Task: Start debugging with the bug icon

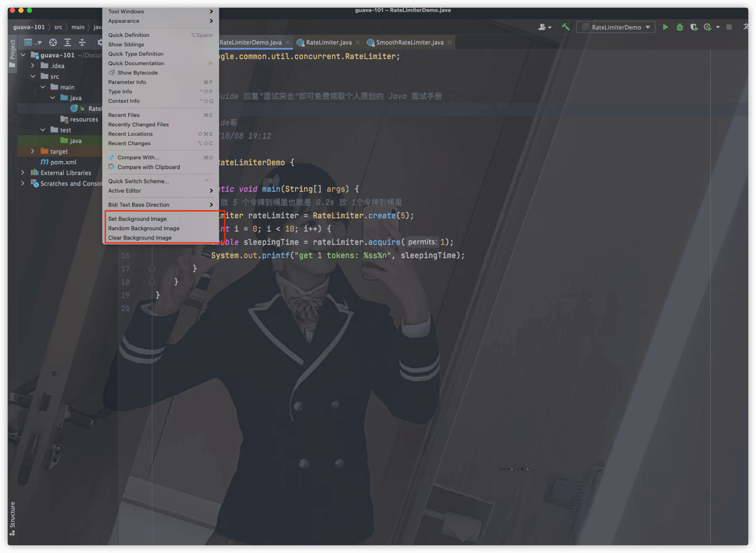Action: point(679,27)
